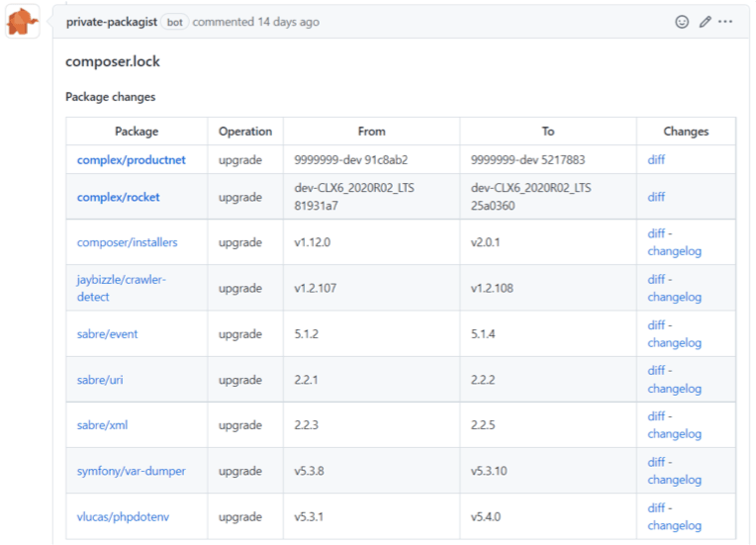View diff for jaybizzle/crawler-detect

point(656,279)
